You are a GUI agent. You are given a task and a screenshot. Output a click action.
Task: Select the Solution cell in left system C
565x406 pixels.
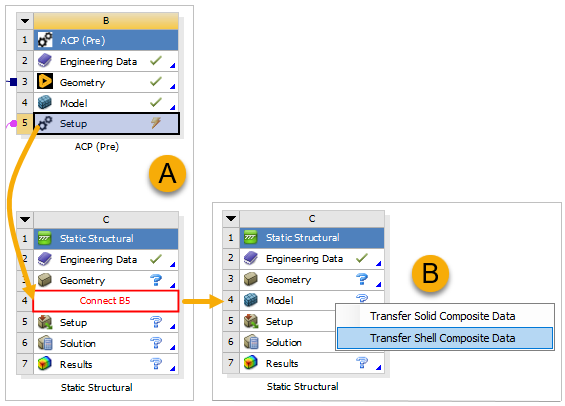(106, 343)
